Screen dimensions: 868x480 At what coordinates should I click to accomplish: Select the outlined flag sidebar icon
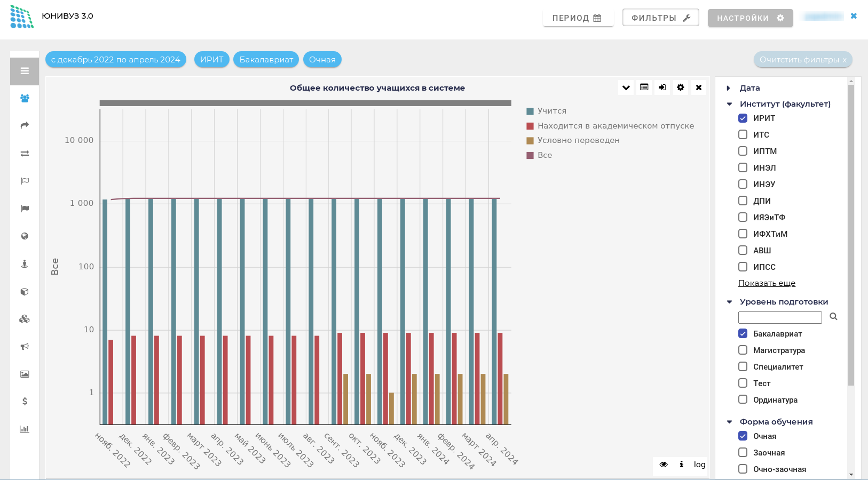25,181
